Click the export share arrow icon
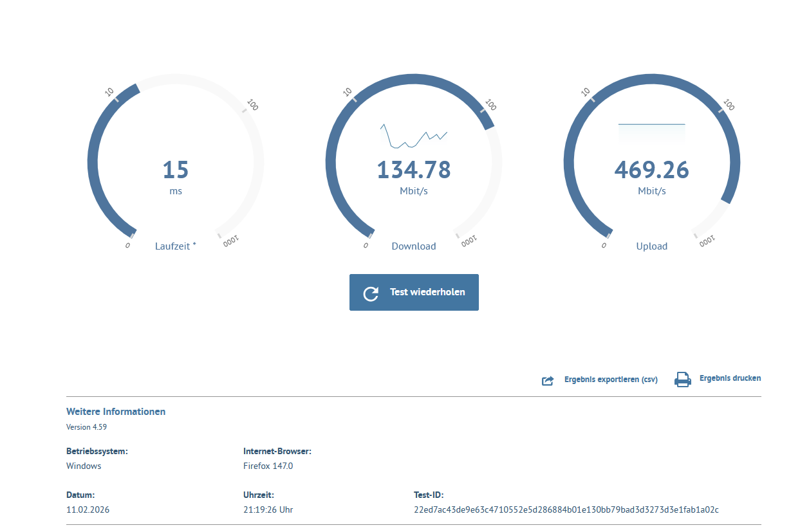 pos(548,381)
